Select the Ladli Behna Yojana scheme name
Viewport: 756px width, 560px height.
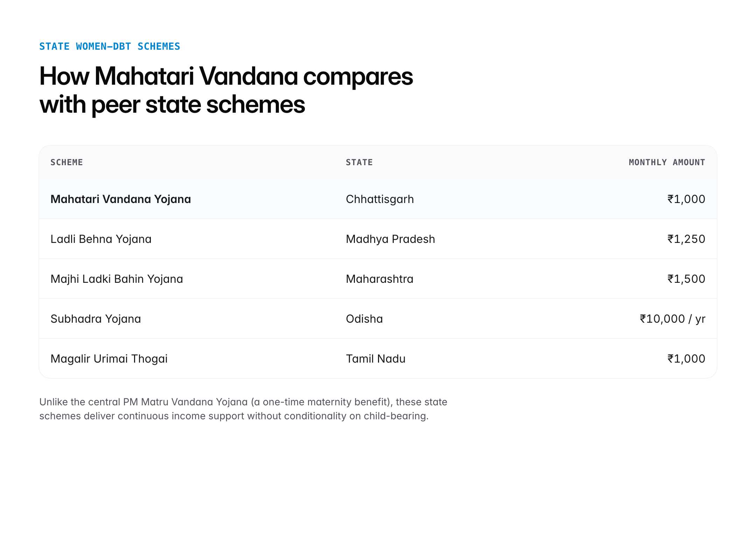[101, 239]
